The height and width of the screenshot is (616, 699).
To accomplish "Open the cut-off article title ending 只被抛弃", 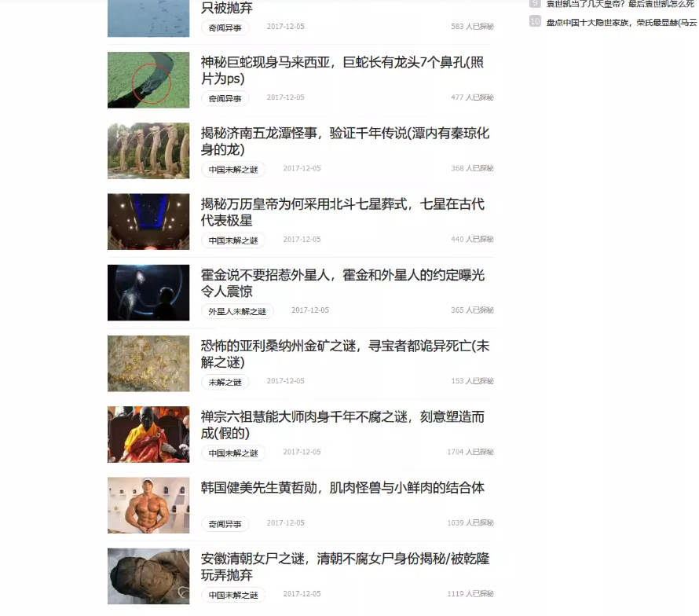I will (226, 7).
